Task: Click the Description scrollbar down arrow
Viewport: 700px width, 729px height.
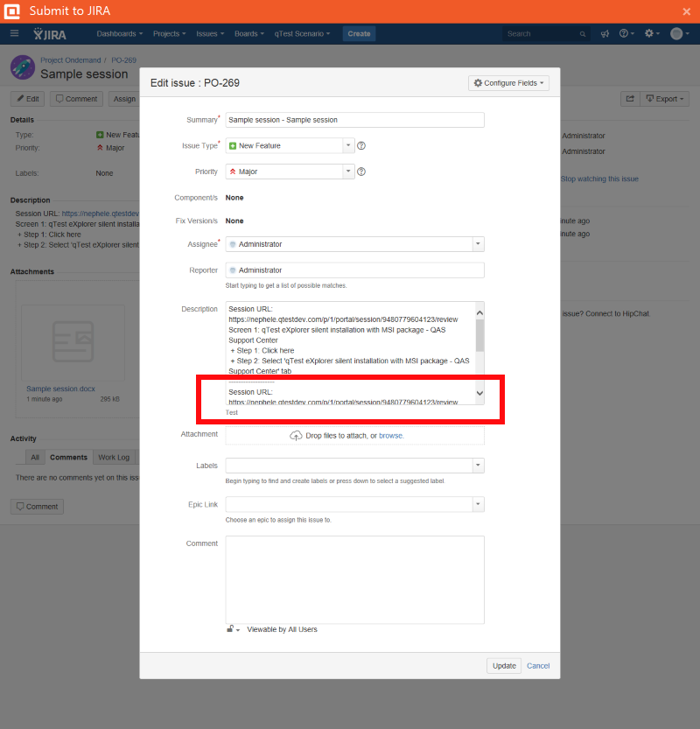Action: (479, 393)
